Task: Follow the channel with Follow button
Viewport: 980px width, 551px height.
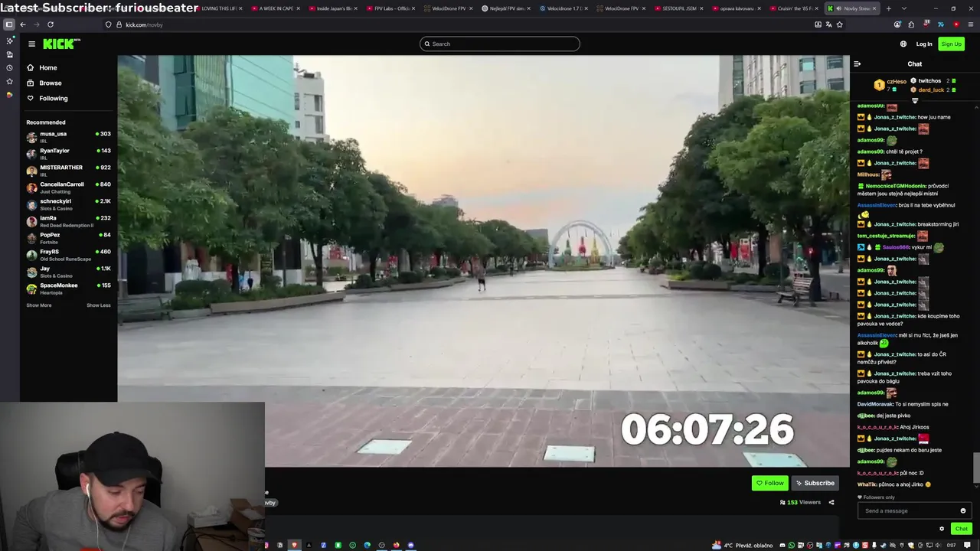Action: click(x=769, y=483)
